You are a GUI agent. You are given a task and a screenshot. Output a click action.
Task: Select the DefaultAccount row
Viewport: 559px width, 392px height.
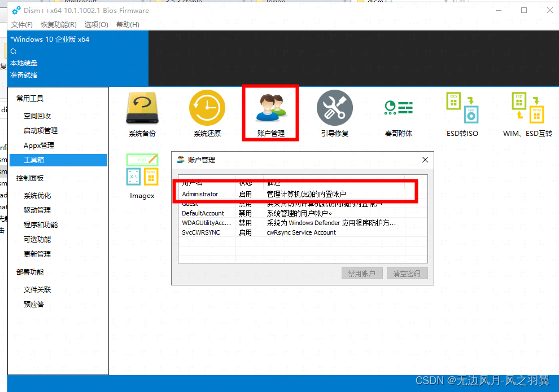pyautogui.click(x=303, y=213)
